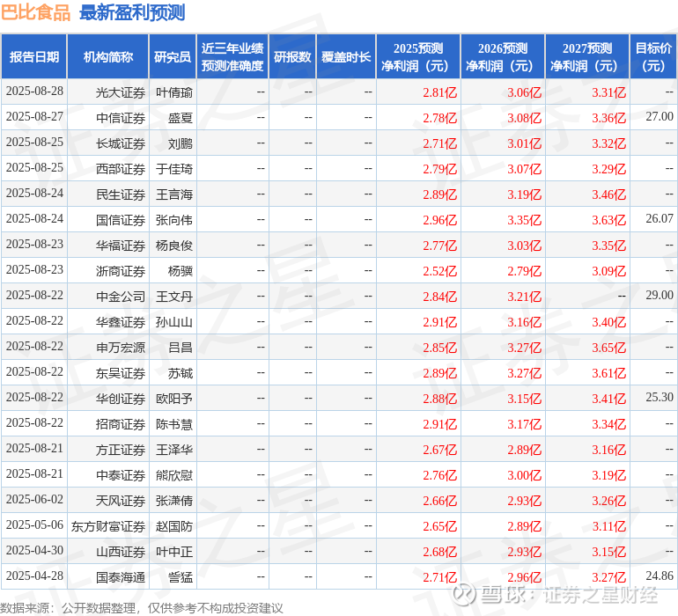
Task: Click the 巴比食品 title text
Action: (x=35, y=12)
